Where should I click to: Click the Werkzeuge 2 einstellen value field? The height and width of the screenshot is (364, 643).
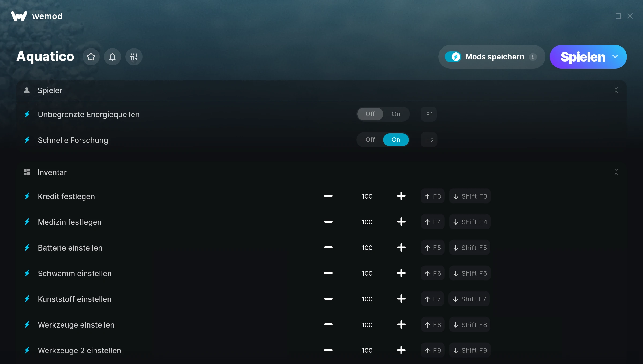coord(367,350)
